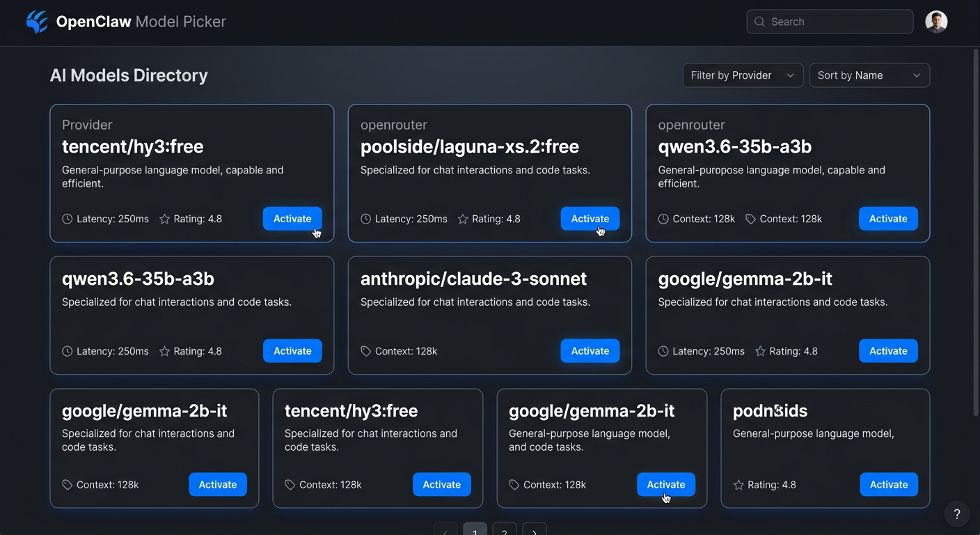Click the latency clock icon on poolside/laguna-xs.2:free

coord(365,219)
